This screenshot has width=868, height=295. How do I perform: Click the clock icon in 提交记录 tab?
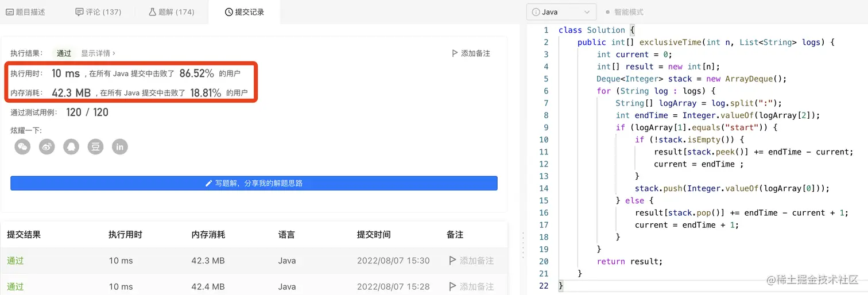point(229,11)
